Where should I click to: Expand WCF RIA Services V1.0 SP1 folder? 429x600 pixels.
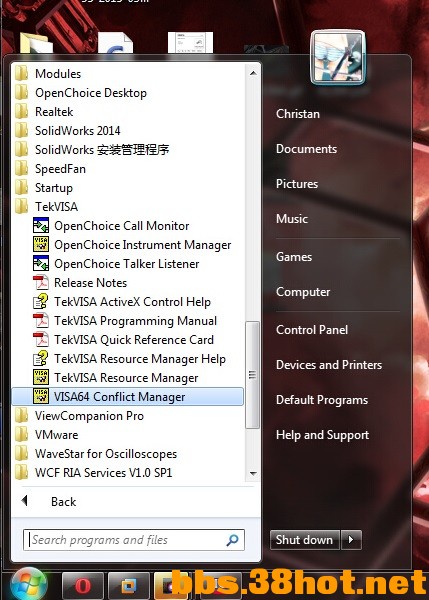click(128, 473)
